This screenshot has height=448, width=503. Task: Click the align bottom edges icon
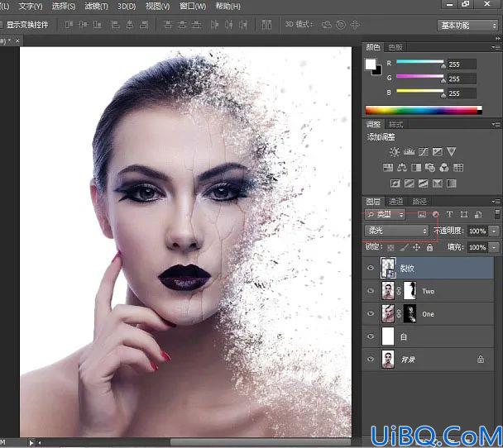coord(97,25)
